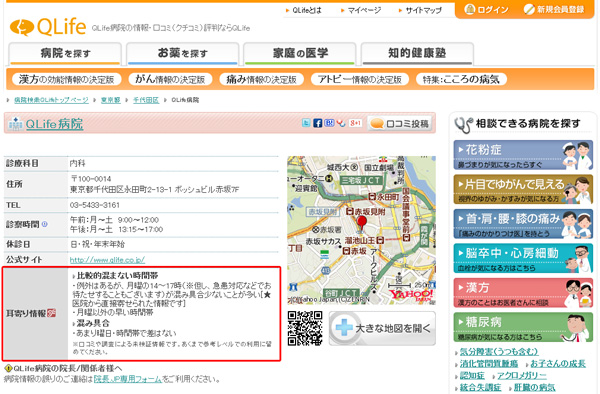Click the hospital building icon beside QLife病院
The image size is (600, 394).
(x=16, y=124)
